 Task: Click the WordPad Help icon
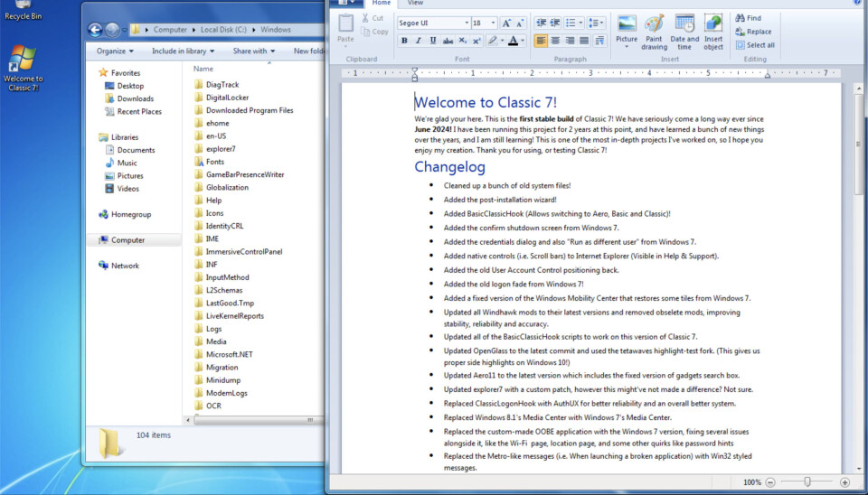click(857, 2)
